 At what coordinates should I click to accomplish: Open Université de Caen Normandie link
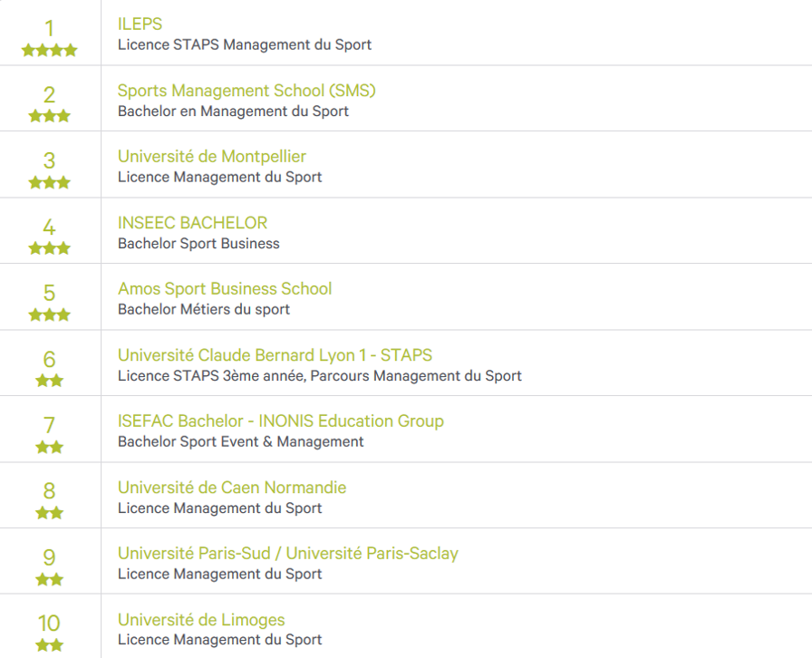pyautogui.click(x=232, y=488)
